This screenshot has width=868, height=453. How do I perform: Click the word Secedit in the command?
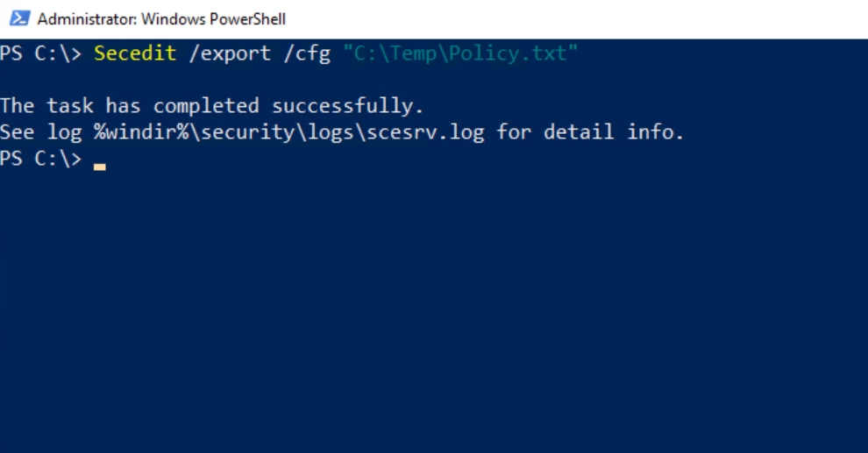135,53
